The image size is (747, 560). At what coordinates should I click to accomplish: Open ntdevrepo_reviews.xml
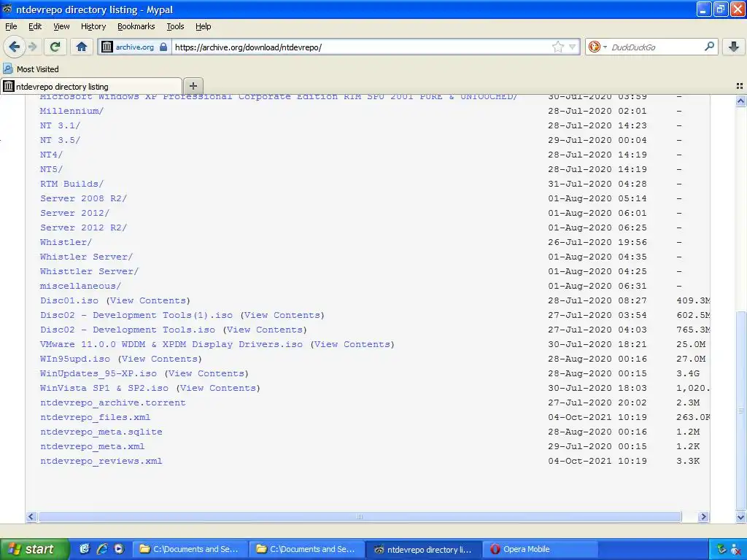click(101, 461)
